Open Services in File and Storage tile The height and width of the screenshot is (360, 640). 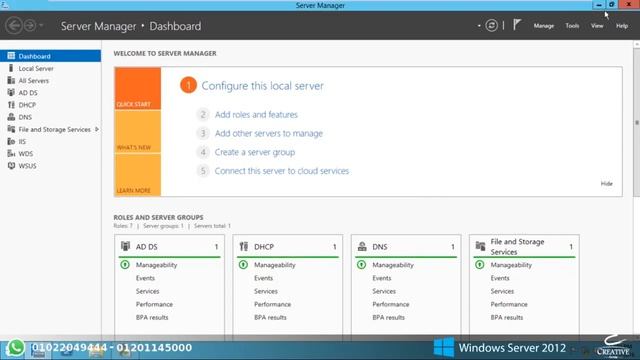pos(502,291)
